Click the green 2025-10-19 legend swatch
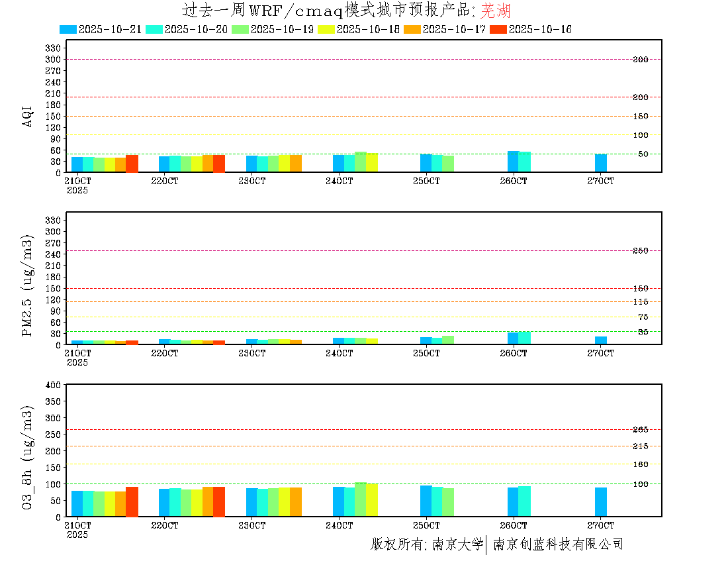The width and height of the screenshot is (728, 563). (240, 29)
